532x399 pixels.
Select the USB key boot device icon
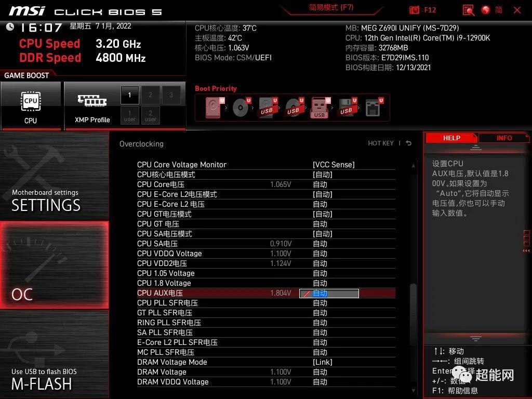320,108
